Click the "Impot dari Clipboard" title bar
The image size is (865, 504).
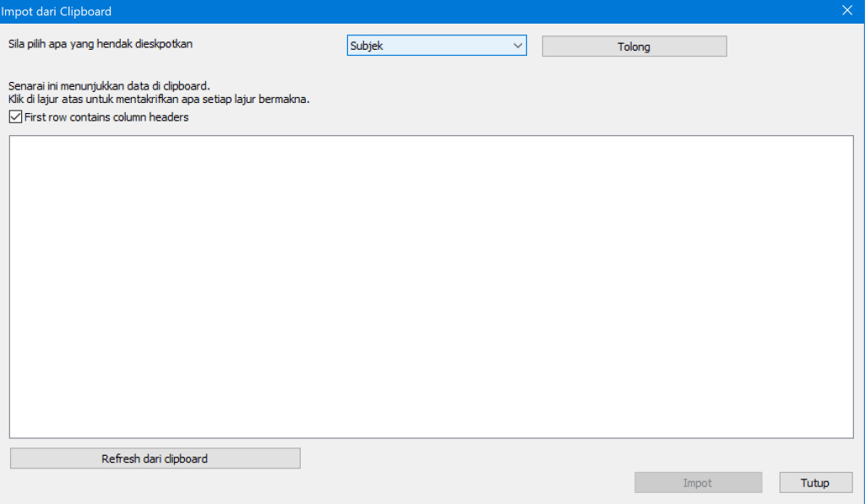click(x=338, y=11)
